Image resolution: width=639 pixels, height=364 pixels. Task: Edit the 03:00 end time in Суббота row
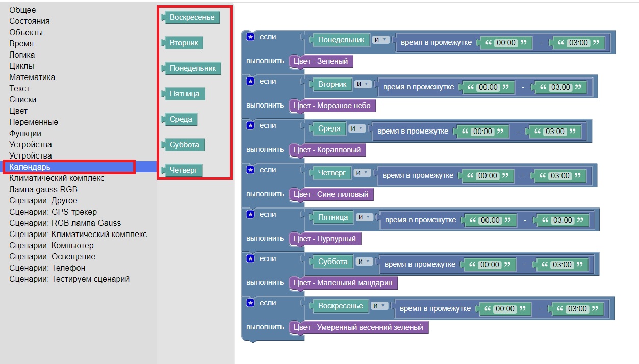(x=563, y=265)
